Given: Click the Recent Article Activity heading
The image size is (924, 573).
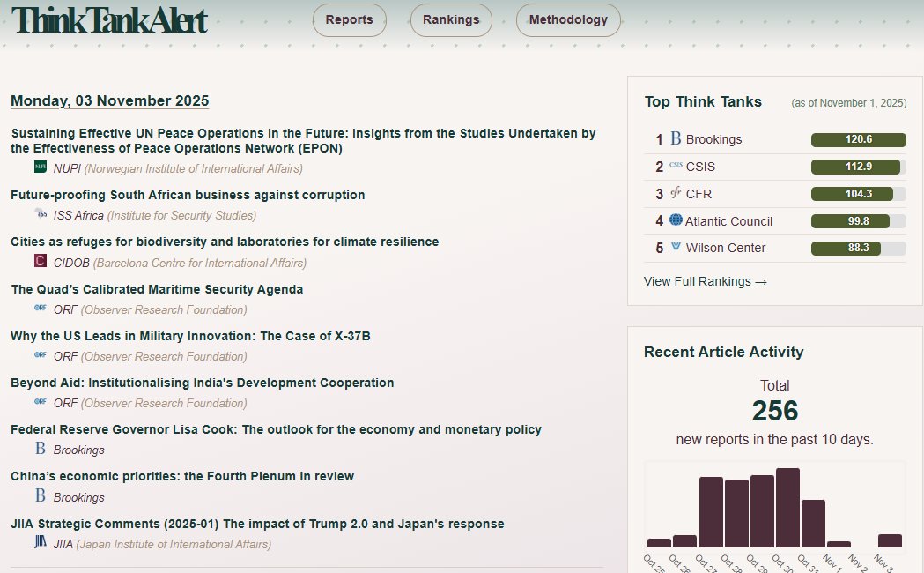Looking at the screenshot, I should point(724,352).
